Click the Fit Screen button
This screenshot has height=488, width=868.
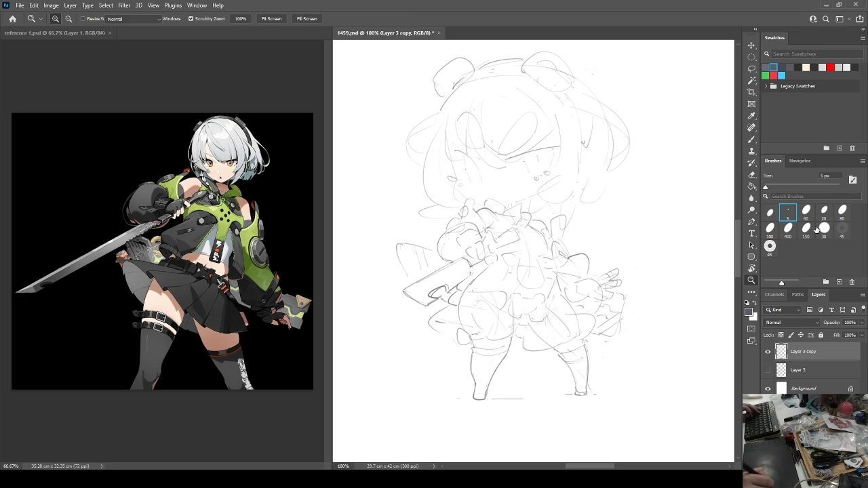click(x=271, y=19)
